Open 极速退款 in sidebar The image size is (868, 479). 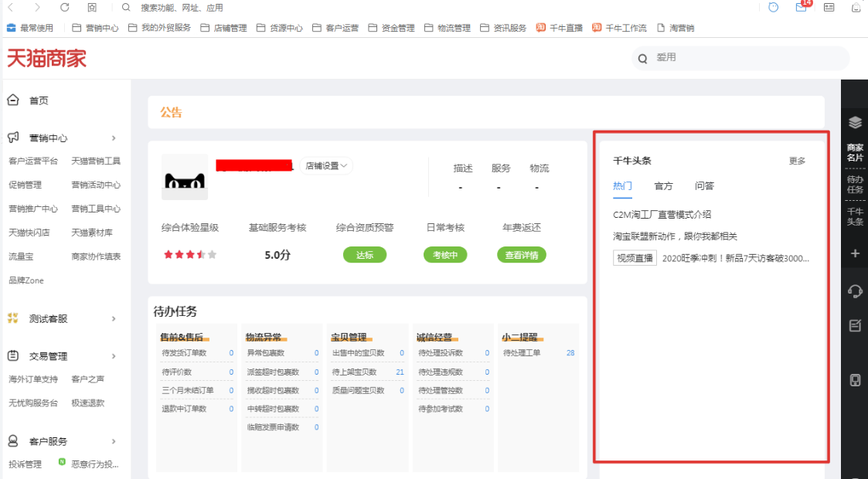[87, 403]
